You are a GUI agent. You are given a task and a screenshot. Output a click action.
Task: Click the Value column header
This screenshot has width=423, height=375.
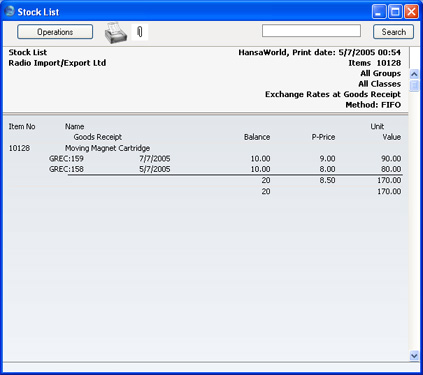pos(392,137)
